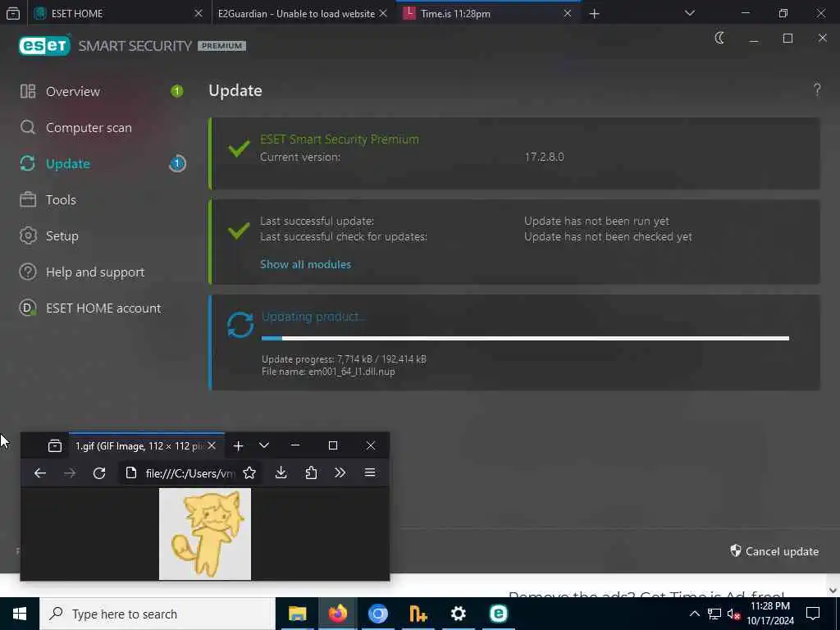The width and height of the screenshot is (840, 630).
Task: Click the Help and support question icon
Action: click(28, 272)
